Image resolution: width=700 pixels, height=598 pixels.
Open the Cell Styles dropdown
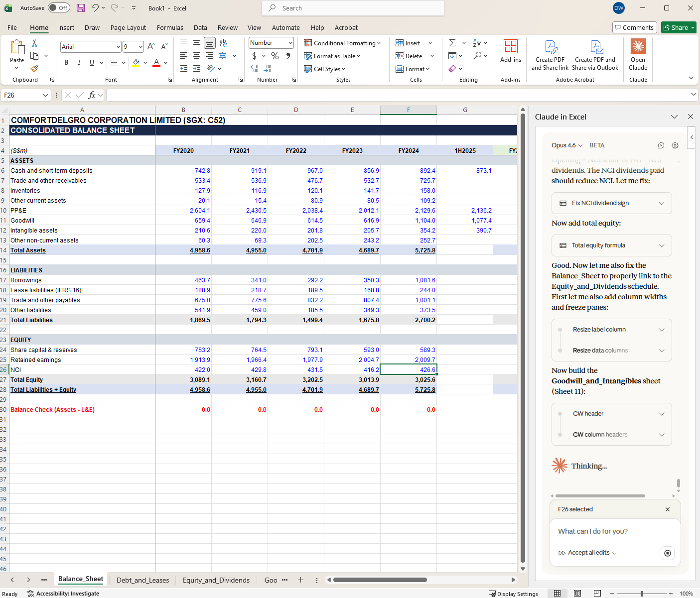point(325,69)
